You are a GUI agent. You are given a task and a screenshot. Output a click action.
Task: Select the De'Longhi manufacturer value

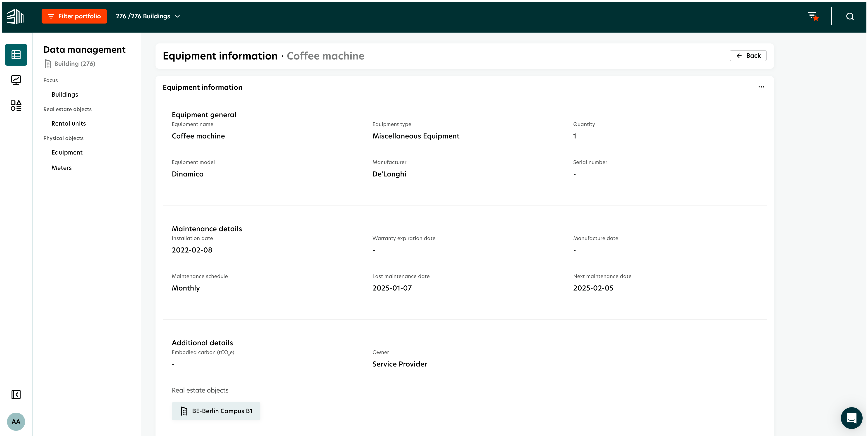[x=389, y=174]
